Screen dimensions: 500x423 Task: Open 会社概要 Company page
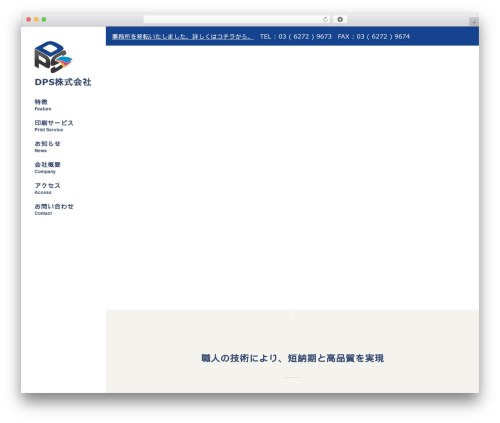pos(47,167)
